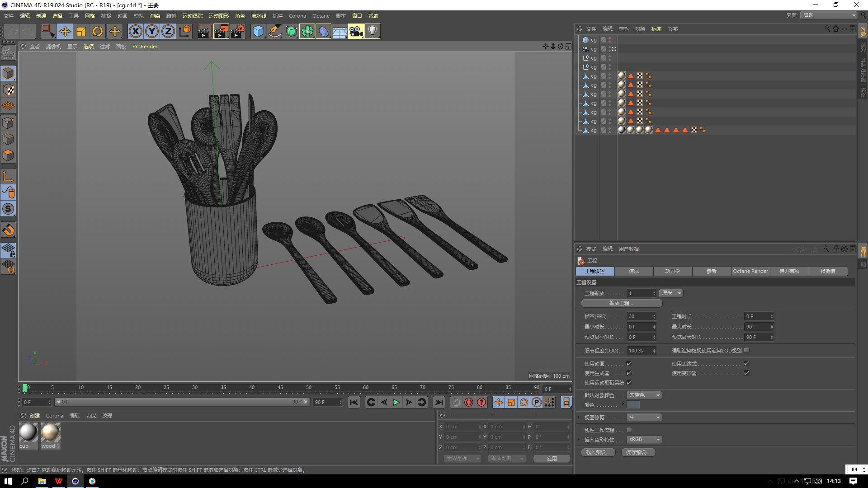Toggle X axis lock

pos(136,32)
